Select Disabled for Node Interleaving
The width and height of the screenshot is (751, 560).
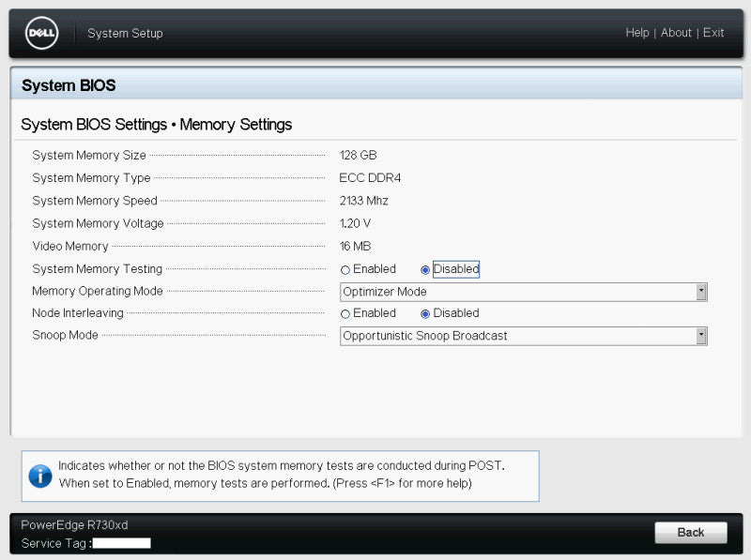[425, 314]
